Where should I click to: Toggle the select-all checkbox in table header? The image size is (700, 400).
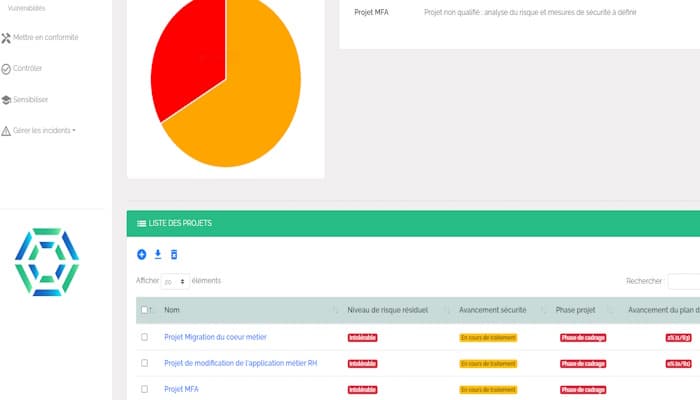[x=144, y=309]
